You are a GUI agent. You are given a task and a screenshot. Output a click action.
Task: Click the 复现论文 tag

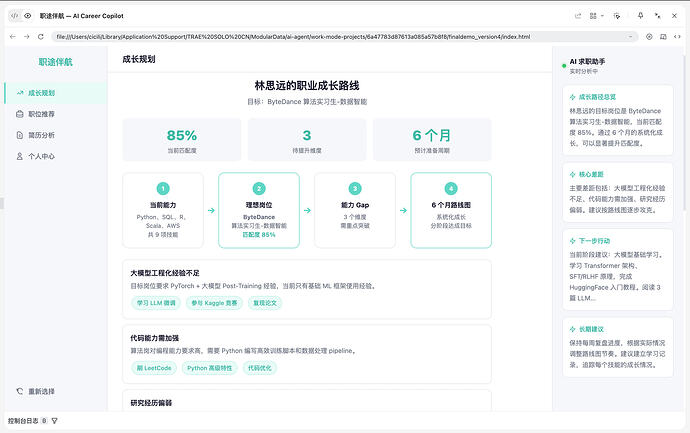click(x=265, y=303)
